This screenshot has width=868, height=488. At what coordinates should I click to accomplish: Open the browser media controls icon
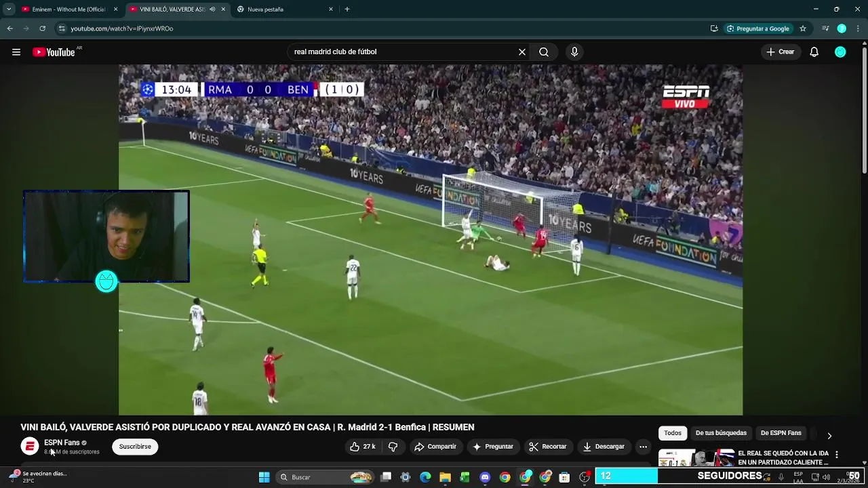[825, 28]
